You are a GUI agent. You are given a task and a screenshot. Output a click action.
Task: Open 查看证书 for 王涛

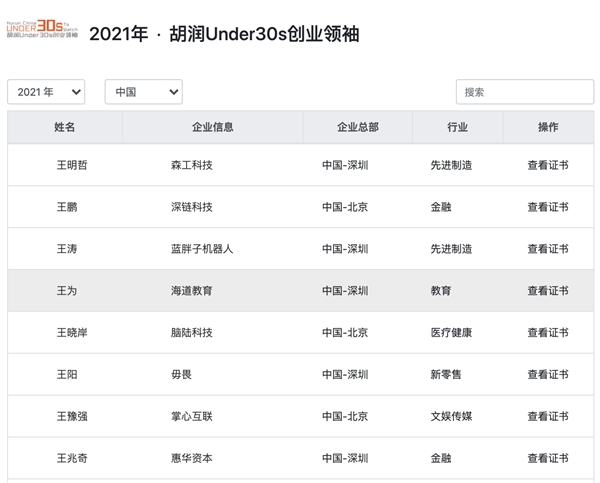click(x=548, y=249)
